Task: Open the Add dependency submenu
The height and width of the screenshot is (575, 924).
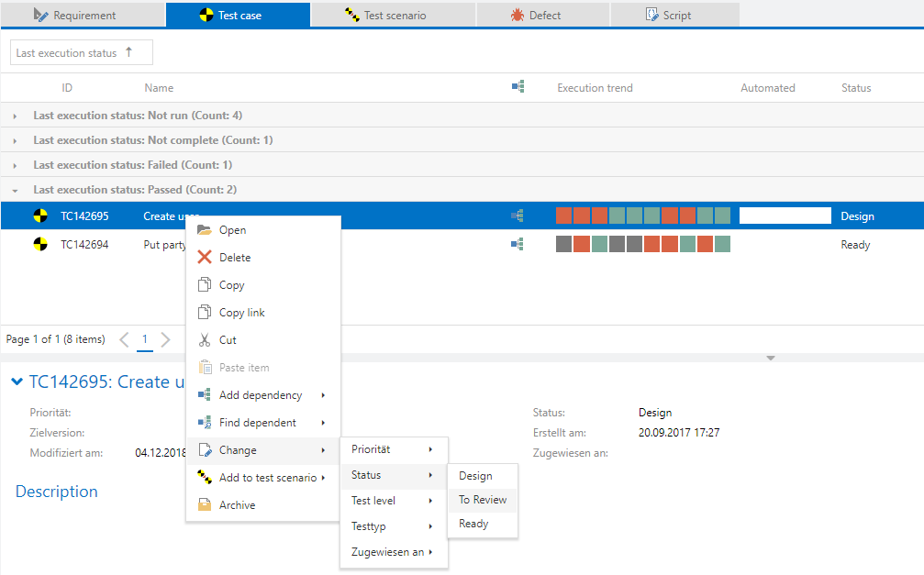Action: (x=262, y=395)
